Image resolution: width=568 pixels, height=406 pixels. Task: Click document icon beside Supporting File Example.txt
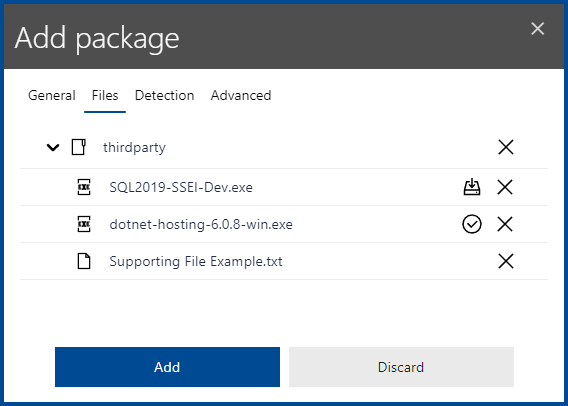click(84, 261)
